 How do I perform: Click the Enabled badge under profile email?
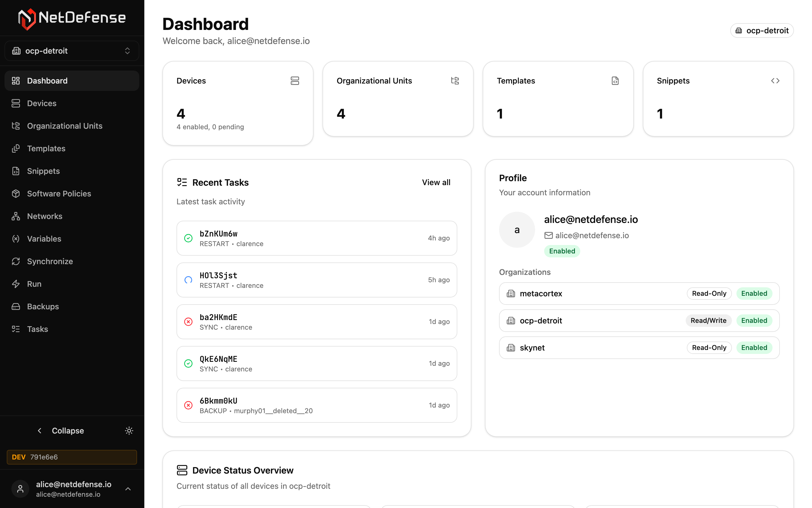562,251
